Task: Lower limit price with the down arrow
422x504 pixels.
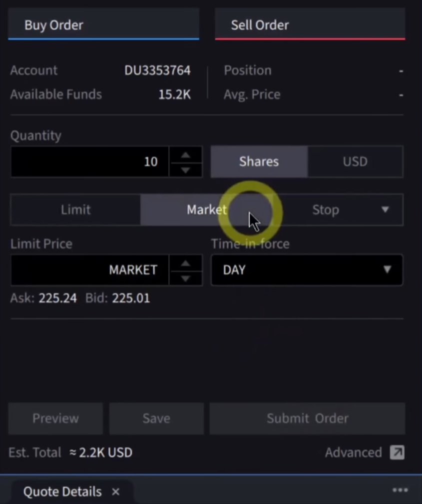Action: pos(186,278)
